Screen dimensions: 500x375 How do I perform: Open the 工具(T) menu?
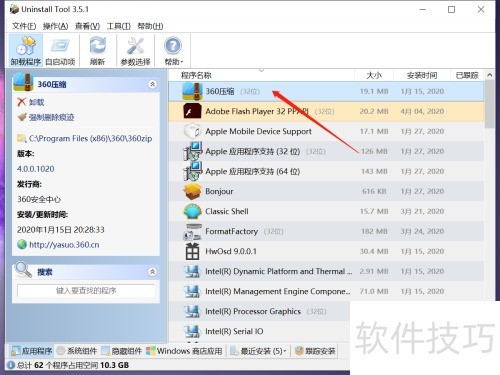point(119,26)
